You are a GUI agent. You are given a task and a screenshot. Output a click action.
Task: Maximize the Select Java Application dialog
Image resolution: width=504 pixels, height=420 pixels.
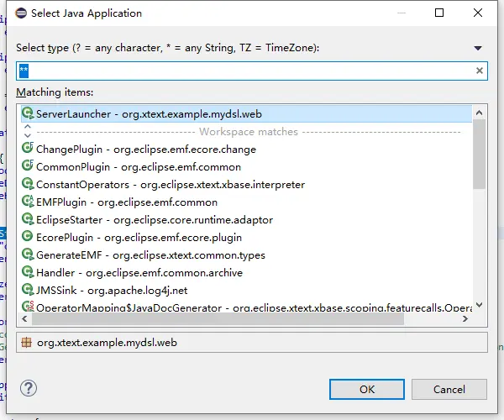pyautogui.click(x=439, y=13)
